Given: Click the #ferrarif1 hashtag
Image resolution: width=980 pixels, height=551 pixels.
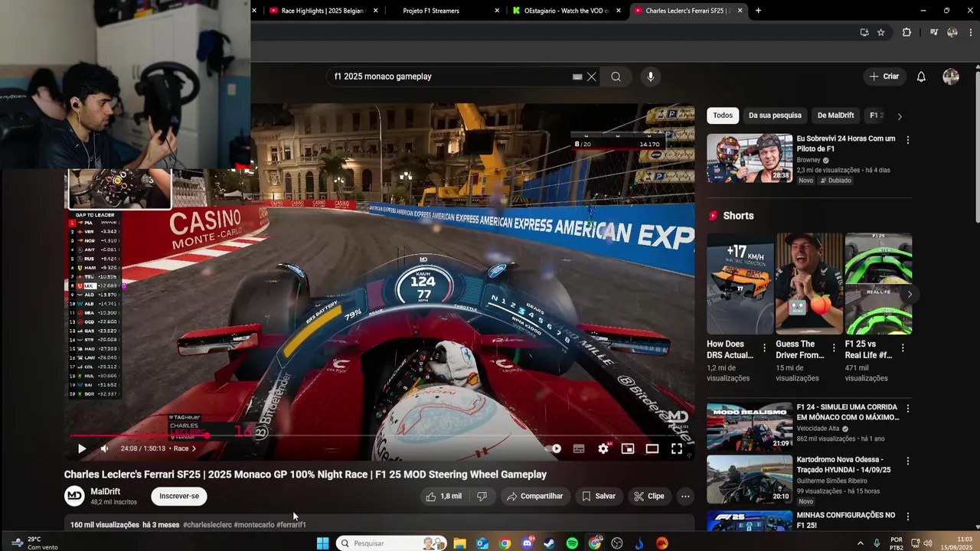Looking at the screenshot, I should click(x=291, y=525).
